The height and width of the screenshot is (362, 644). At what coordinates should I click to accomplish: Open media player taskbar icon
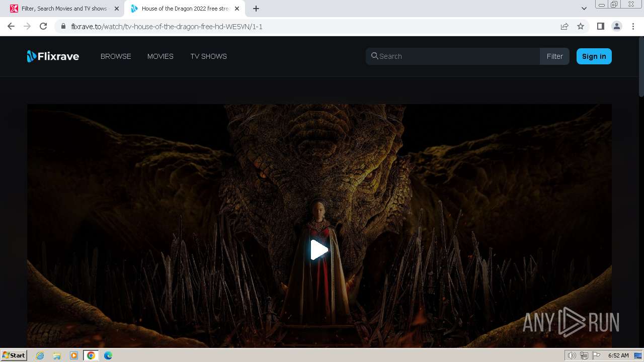pos(74,355)
